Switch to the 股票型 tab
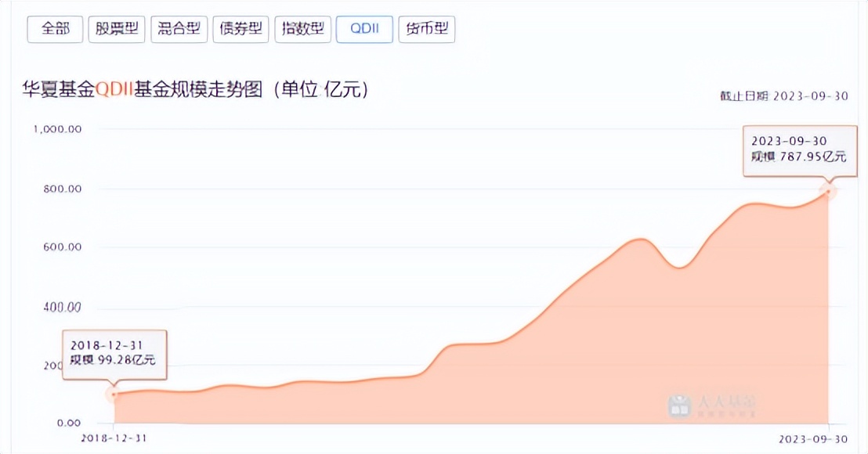The height and width of the screenshot is (454, 868). (x=117, y=29)
